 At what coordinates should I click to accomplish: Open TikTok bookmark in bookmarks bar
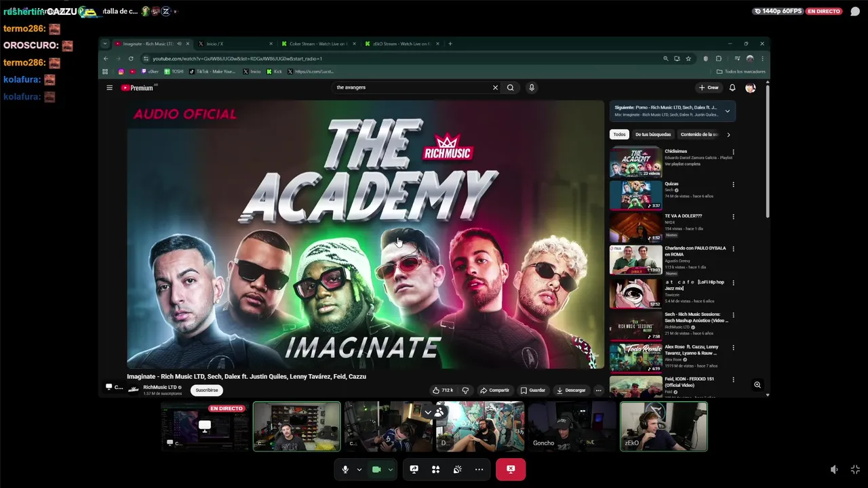pos(212,71)
